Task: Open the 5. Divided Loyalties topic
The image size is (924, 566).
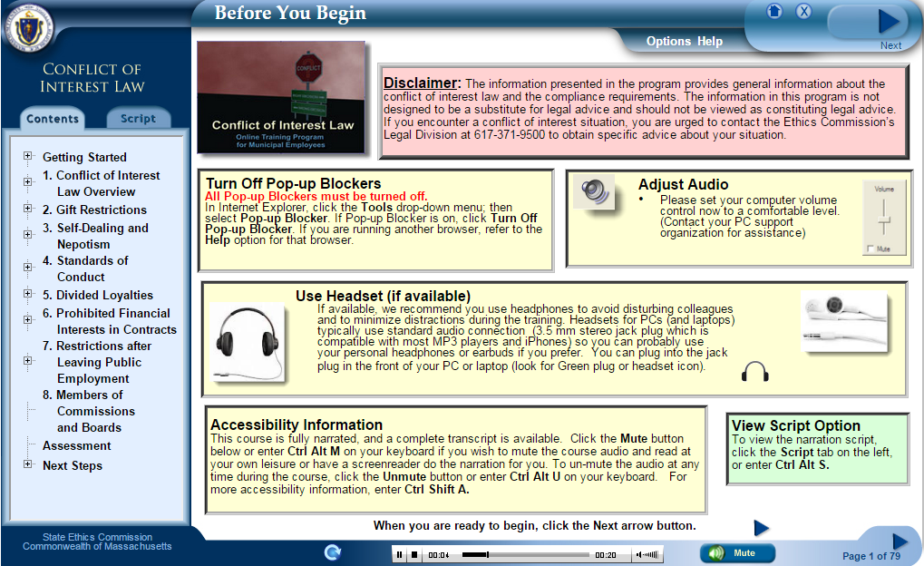Action: [98, 296]
